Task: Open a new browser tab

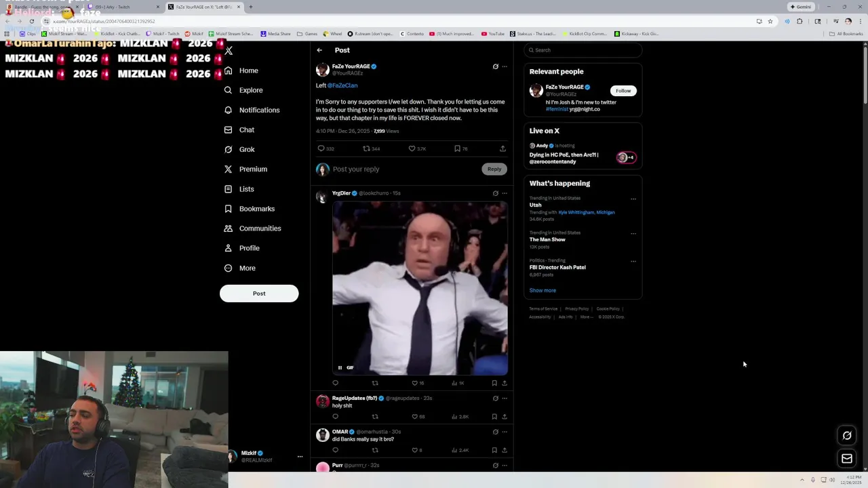Action: (251, 7)
